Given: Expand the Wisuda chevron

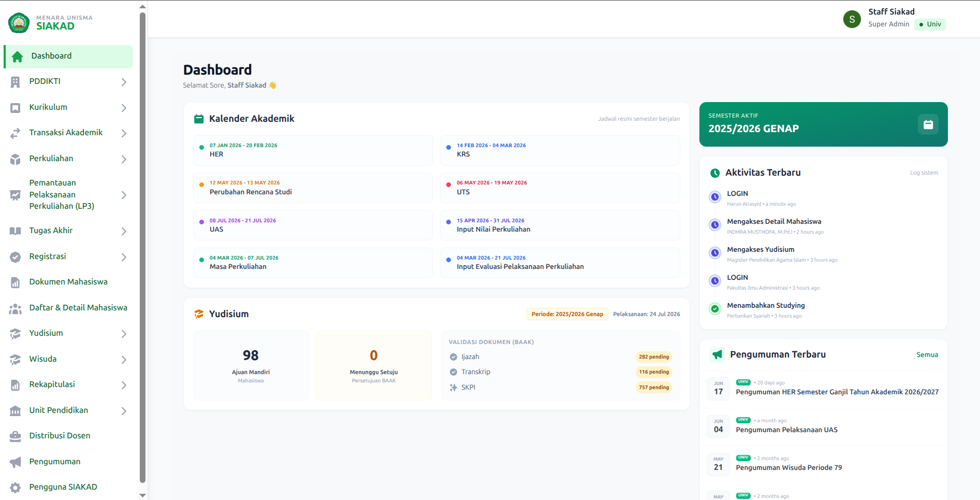Looking at the screenshot, I should coord(124,360).
